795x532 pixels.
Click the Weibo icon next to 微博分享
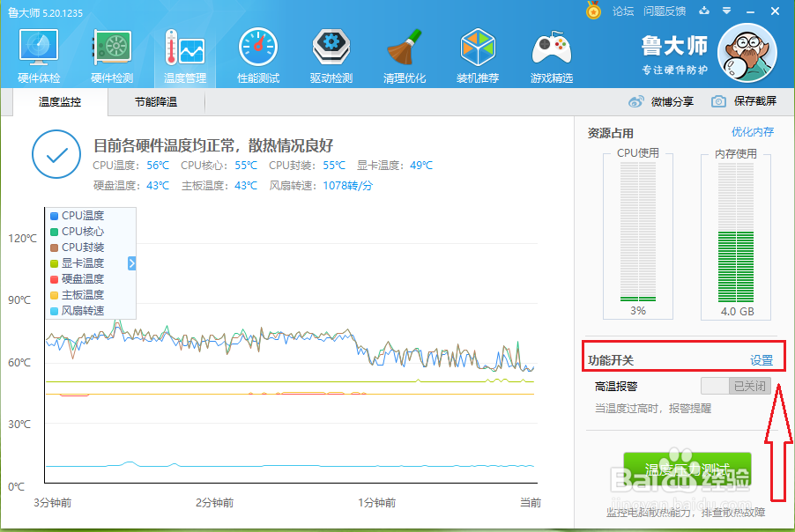(635, 101)
